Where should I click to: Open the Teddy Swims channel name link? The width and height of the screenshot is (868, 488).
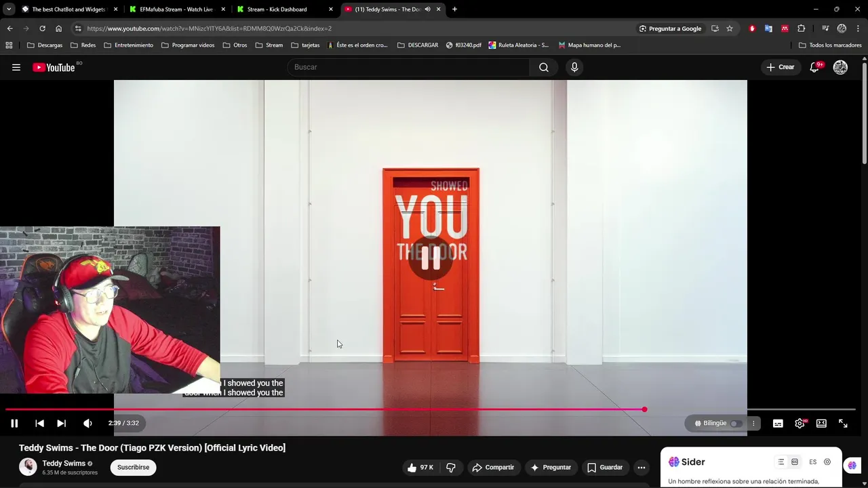(x=64, y=464)
